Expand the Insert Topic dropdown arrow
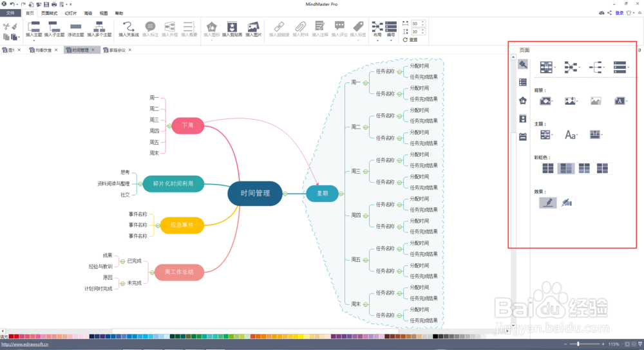Image resolution: width=644 pixels, height=350 pixels. click(x=33, y=40)
